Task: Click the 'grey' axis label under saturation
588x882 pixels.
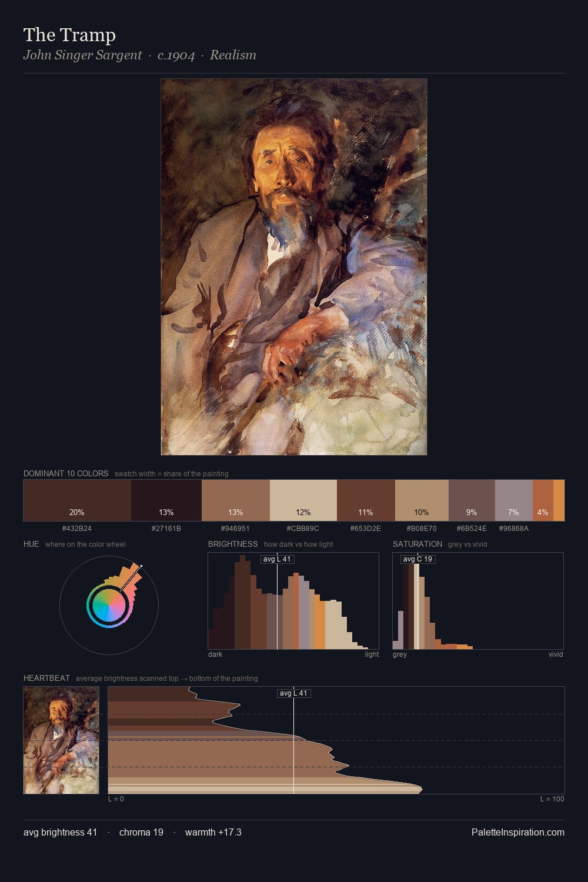Action: (x=400, y=654)
